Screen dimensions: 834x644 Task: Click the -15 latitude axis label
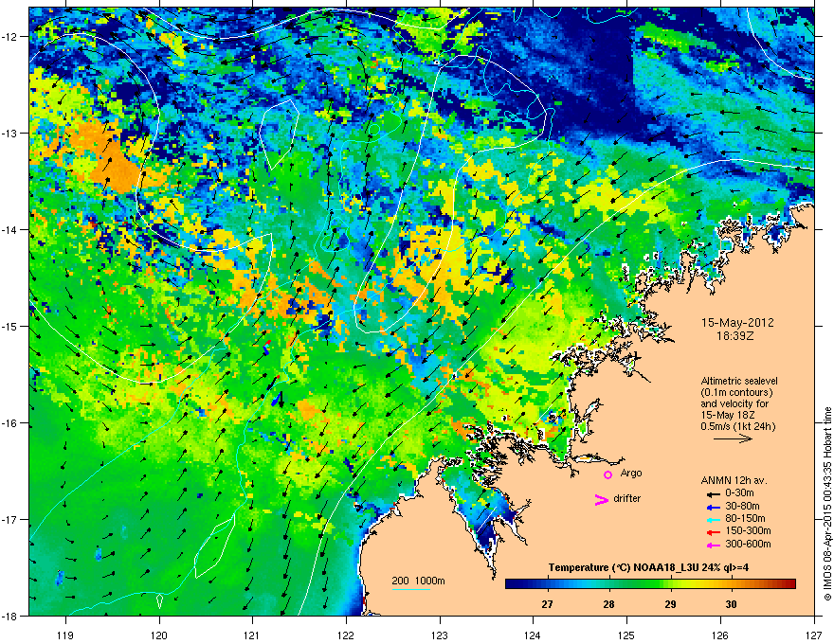pos(10,326)
